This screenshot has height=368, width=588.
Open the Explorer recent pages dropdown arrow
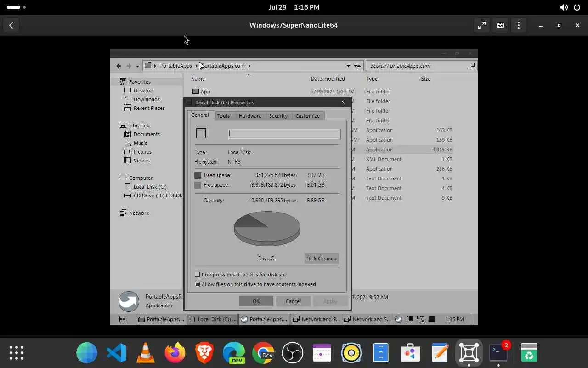[x=137, y=66]
